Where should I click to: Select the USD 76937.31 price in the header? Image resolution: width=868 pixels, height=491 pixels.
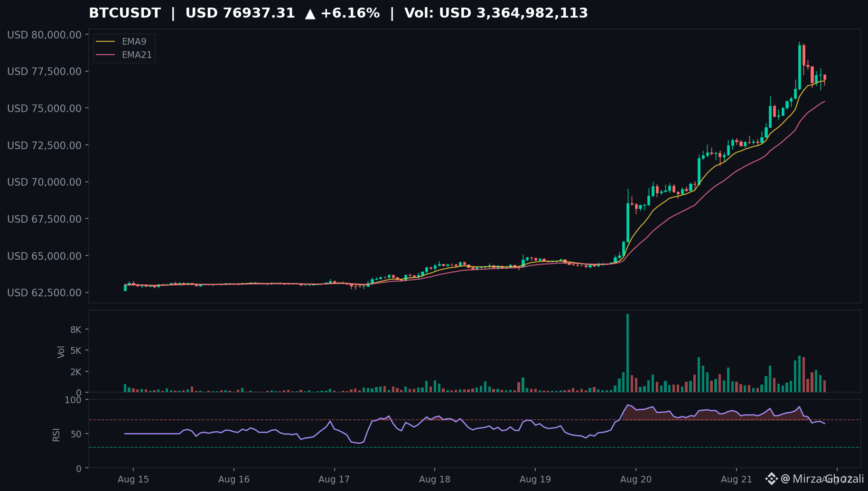click(240, 13)
